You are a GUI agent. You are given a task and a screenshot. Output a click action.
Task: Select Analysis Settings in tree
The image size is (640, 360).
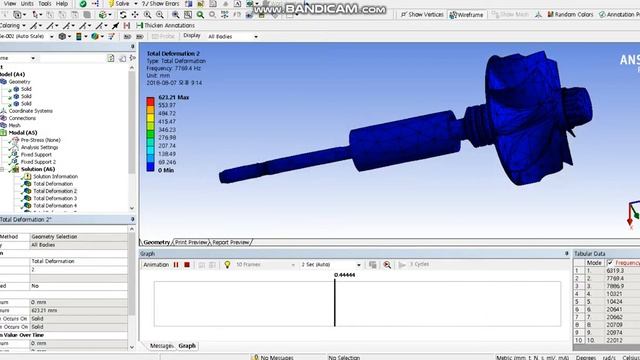point(39,147)
